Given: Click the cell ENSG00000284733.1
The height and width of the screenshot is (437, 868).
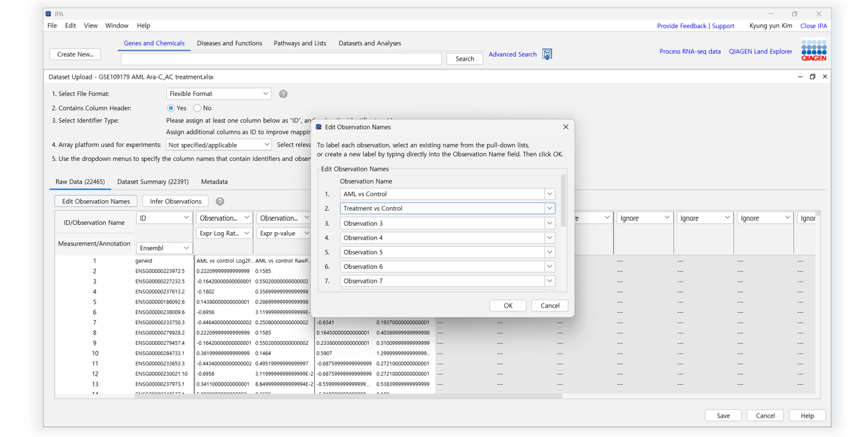Looking at the screenshot, I should pos(160,354).
